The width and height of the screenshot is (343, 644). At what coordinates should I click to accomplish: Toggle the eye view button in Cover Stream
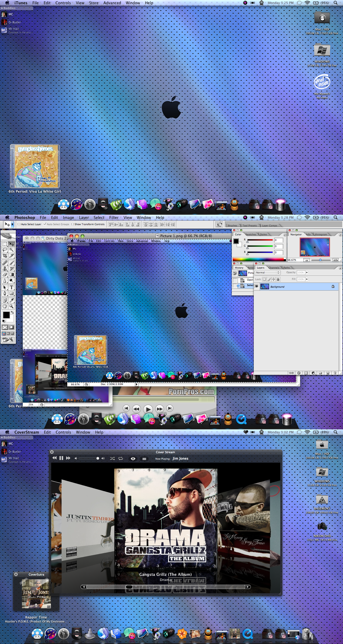click(133, 459)
